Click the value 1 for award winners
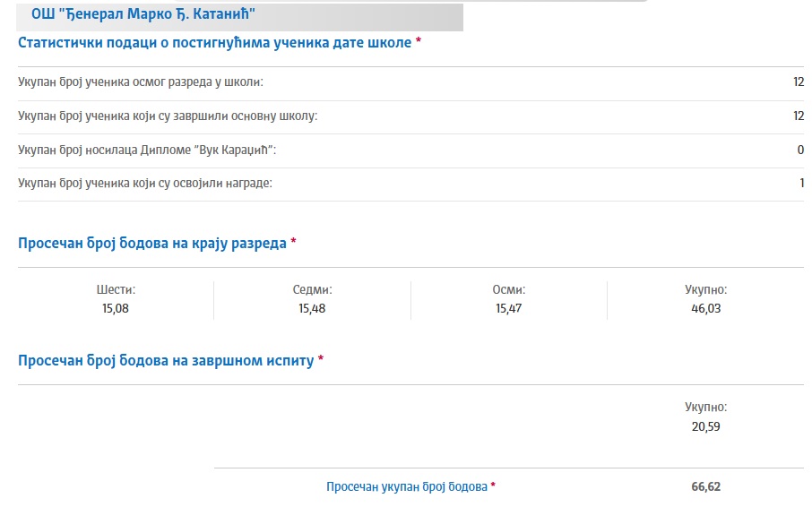Screen dimensions: 812x507 pyautogui.click(x=801, y=183)
